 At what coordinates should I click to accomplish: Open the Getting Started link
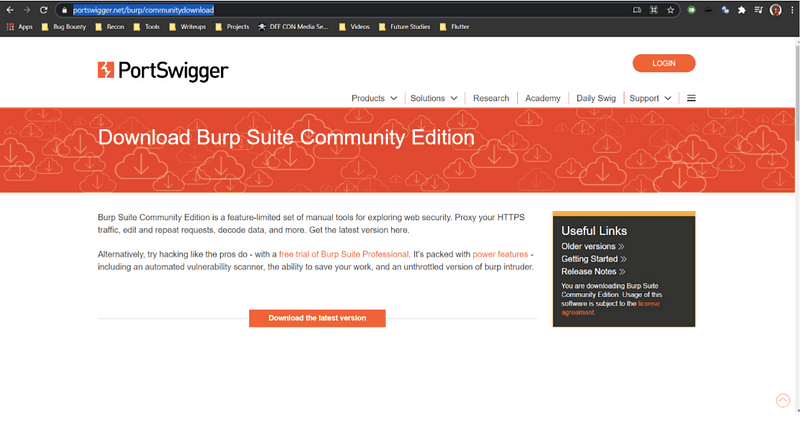tap(594, 259)
